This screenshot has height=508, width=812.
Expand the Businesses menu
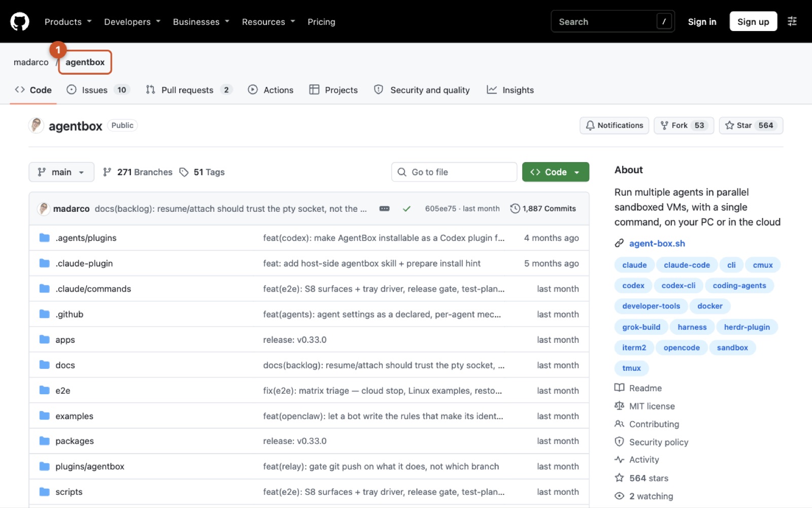tap(201, 22)
